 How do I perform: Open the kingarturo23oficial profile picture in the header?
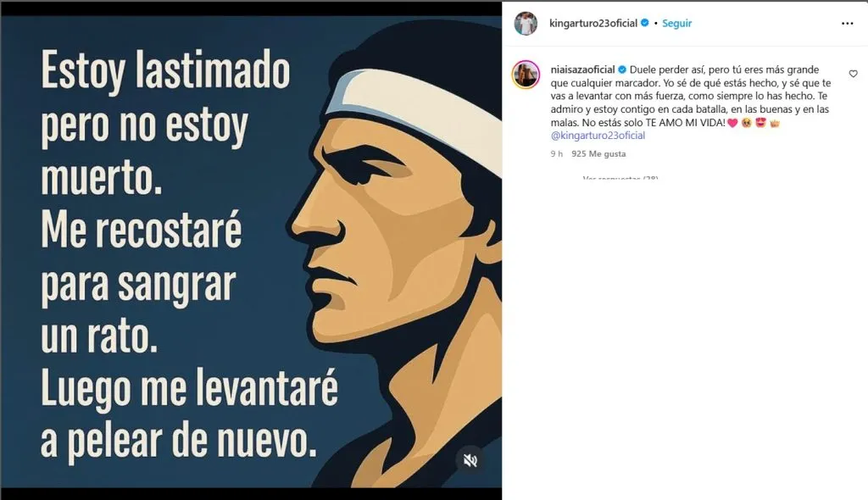click(526, 23)
